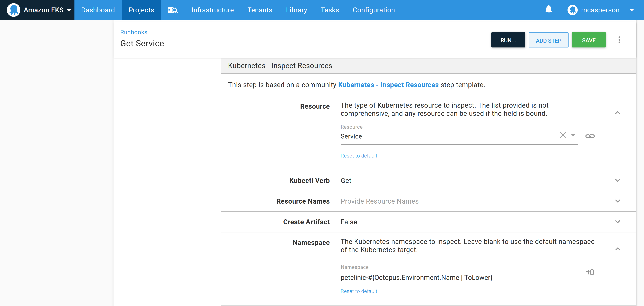Open the three-dot overflow menu
This screenshot has height=306, width=644.
coord(619,40)
